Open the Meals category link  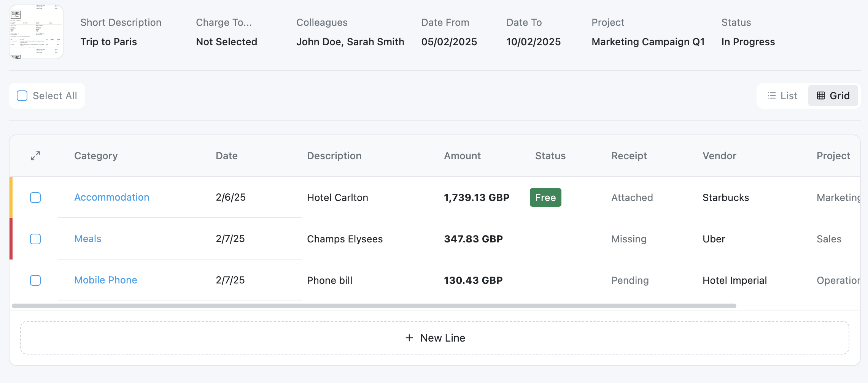[88, 239]
